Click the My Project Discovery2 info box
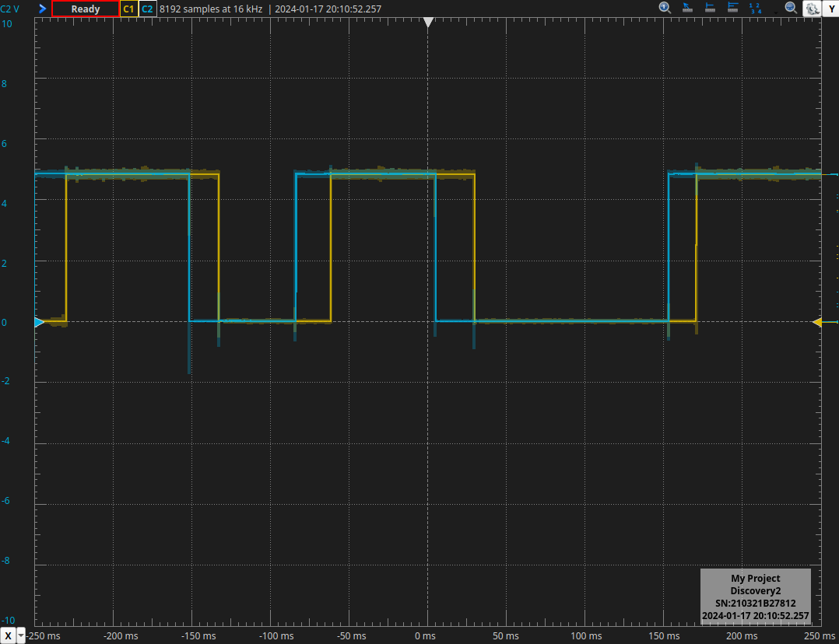This screenshot has height=644, width=839. (756, 597)
